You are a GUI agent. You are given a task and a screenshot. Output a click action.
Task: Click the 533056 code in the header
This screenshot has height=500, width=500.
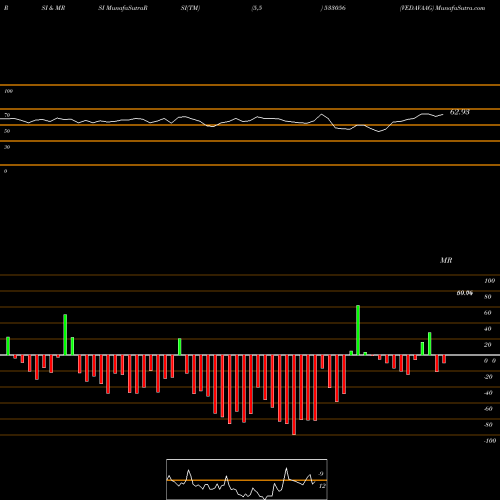point(334,8)
